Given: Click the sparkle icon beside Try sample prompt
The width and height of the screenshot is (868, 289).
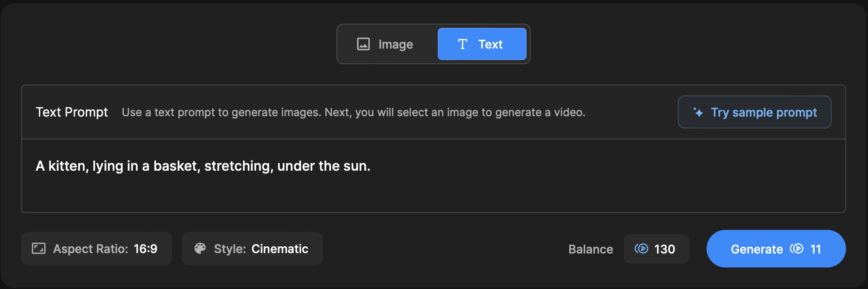Looking at the screenshot, I should click(698, 112).
